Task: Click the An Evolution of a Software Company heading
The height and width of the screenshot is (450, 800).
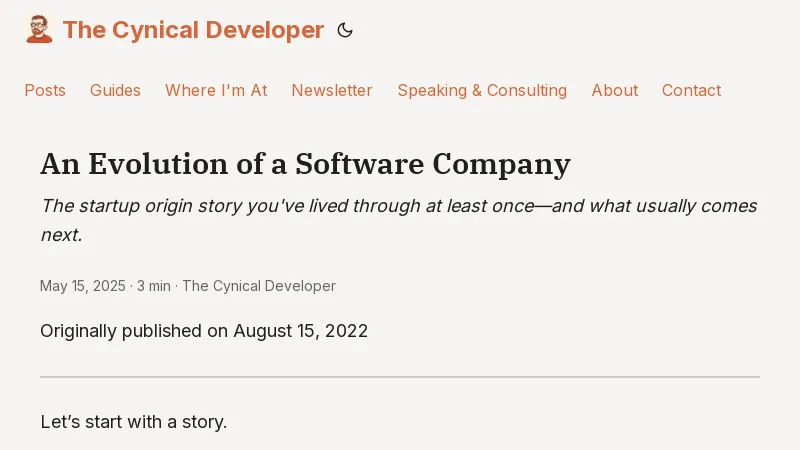Action: (x=305, y=163)
